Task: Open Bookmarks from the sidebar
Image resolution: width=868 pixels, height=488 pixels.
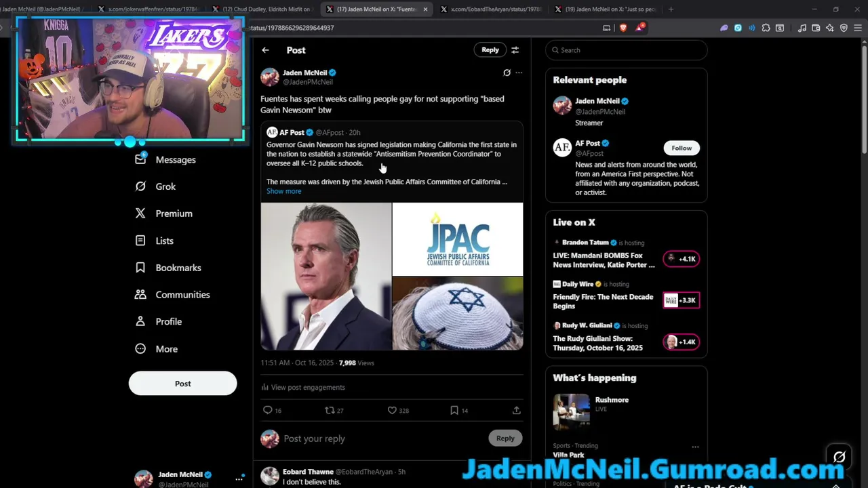Action: point(167,268)
